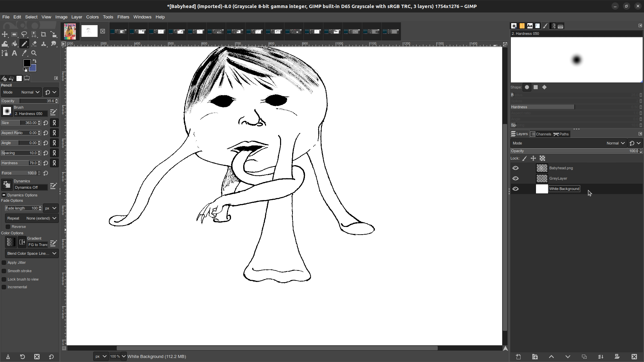Open the Filters menu
The height and width of the screenshot is (362, 644).
(123, 17)
